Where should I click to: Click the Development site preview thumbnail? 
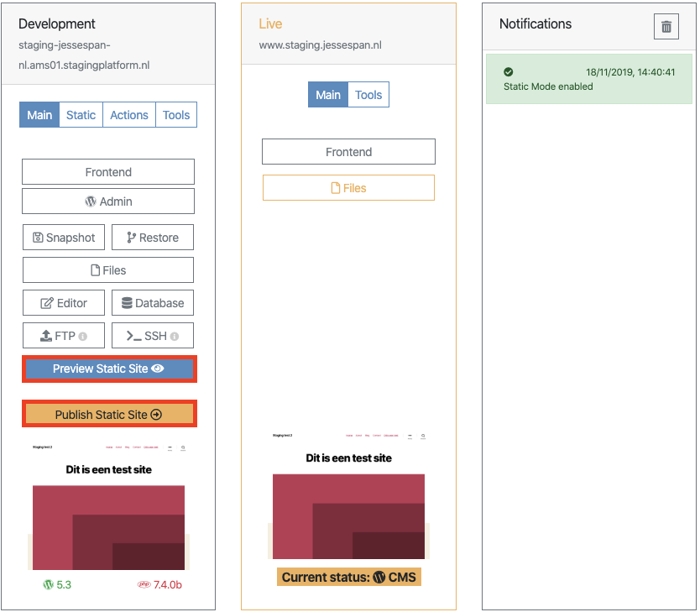tap(108, 505)
